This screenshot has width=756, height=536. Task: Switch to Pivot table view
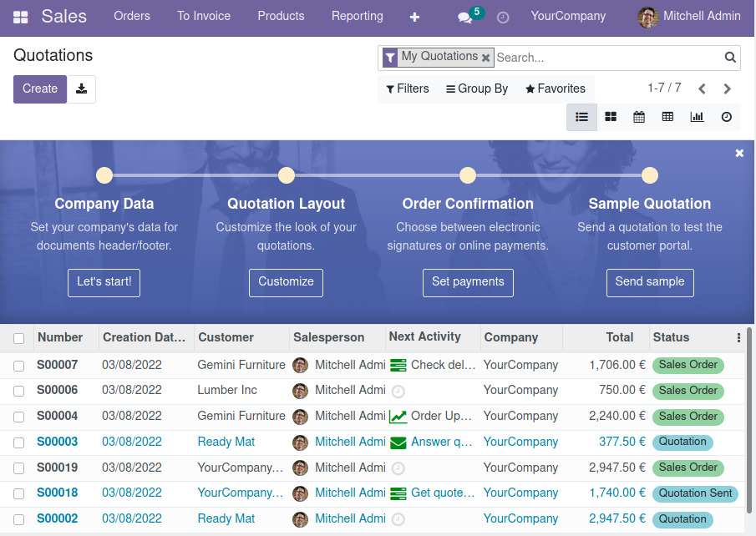pos(667,117)
